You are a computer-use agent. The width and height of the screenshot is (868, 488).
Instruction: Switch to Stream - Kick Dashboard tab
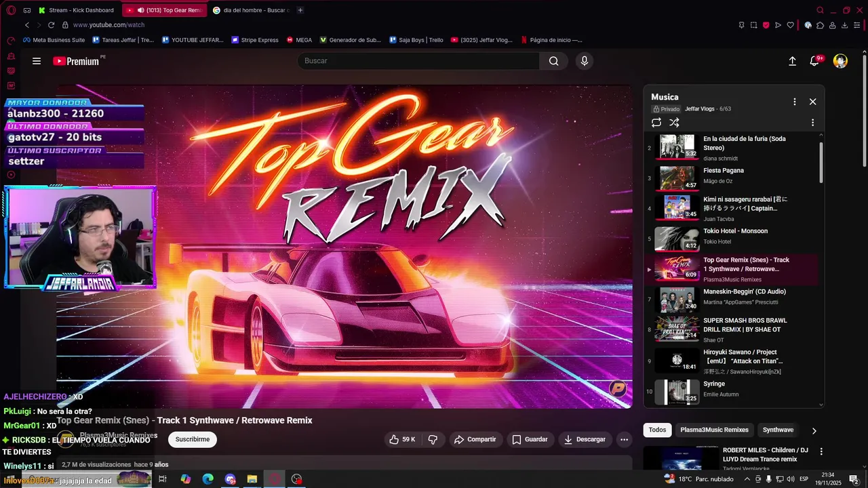[77, 10]
